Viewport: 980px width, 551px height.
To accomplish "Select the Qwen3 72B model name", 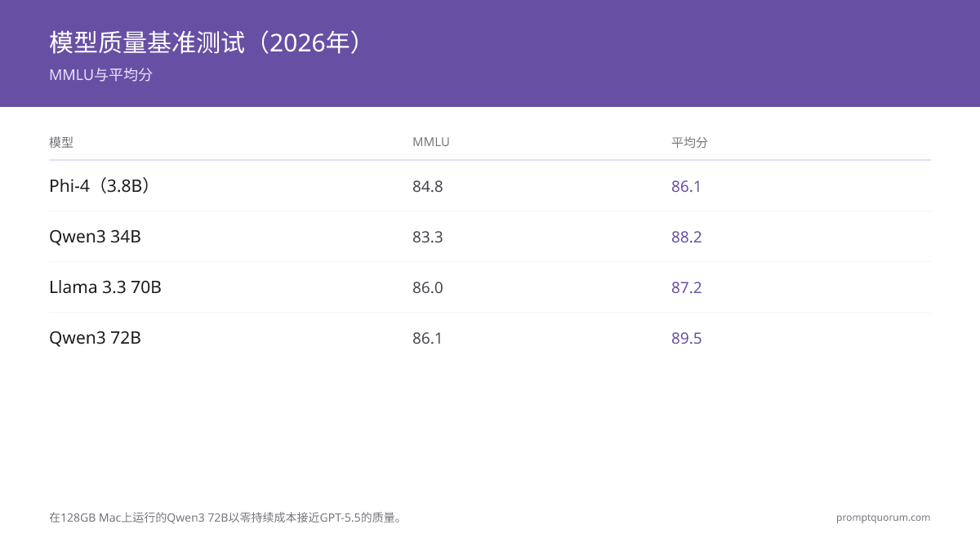I will tap(95, 338).
